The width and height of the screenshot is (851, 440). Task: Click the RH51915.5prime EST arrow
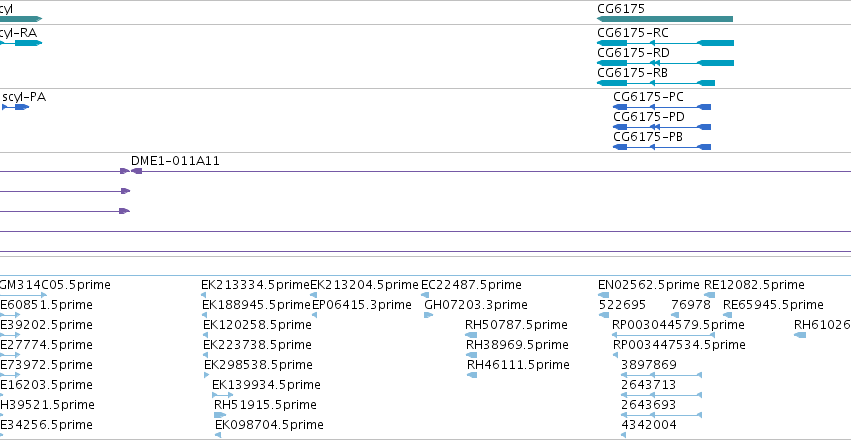click(220, 415)
